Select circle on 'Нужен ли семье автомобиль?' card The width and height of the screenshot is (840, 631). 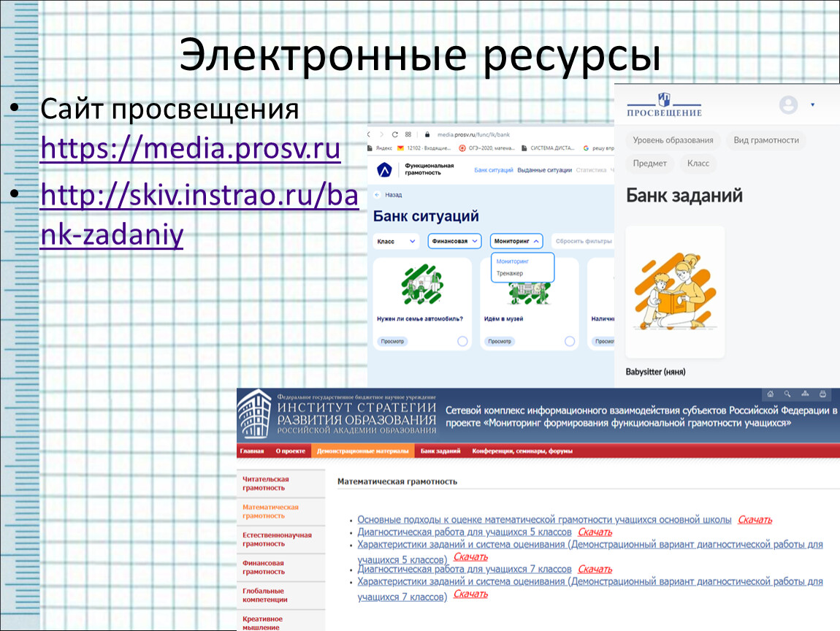462,341
